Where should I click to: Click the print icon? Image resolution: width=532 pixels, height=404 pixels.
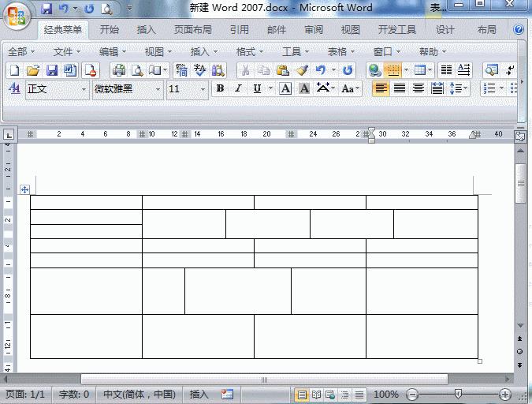[119, 70]
